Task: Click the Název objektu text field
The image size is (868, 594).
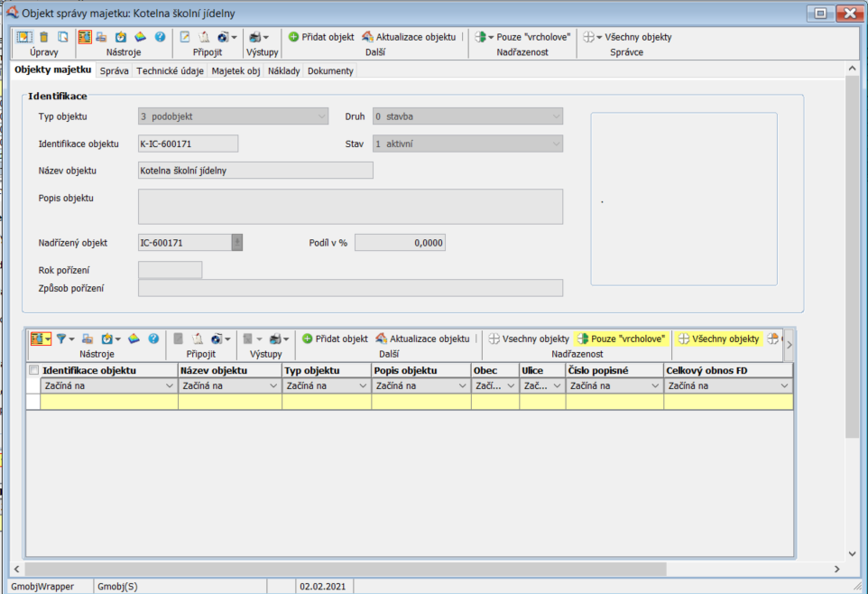Action: (x=254, y=171)
